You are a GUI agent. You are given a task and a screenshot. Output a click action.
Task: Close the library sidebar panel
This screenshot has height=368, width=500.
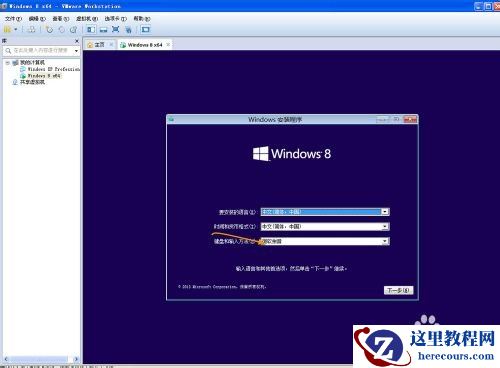tap(77, 41)
